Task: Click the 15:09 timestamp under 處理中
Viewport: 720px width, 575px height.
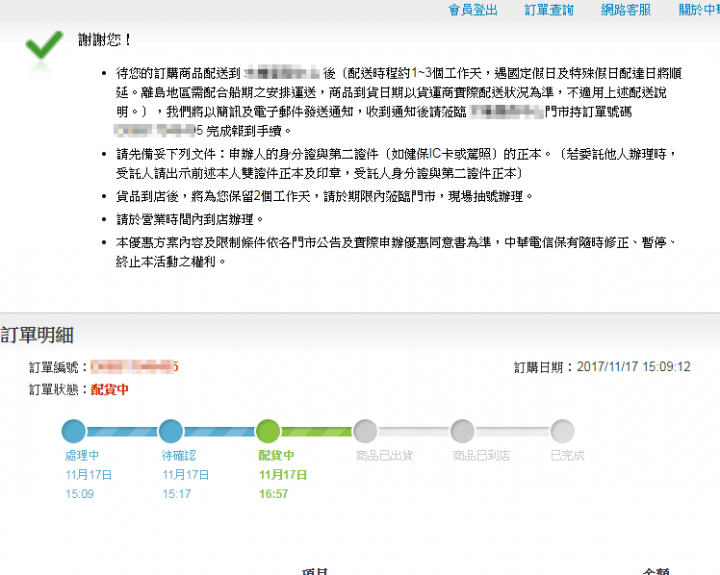Action: point(79,494)
